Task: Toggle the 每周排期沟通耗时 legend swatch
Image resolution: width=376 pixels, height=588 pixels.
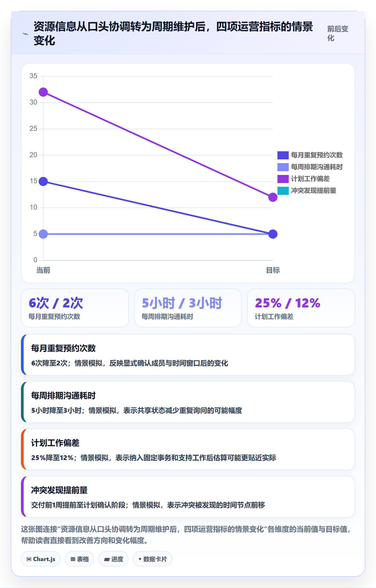Action: (283, 167)
